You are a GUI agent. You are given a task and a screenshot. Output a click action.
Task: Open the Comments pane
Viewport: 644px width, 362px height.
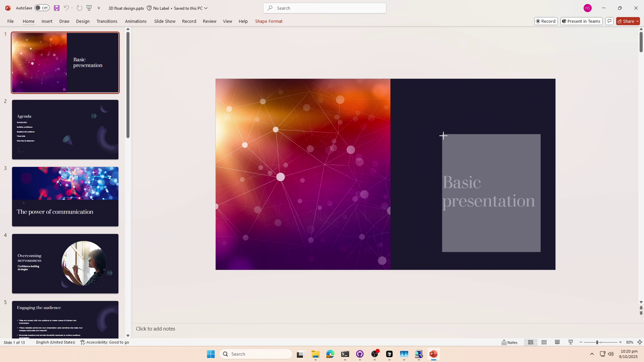[610, 21]
